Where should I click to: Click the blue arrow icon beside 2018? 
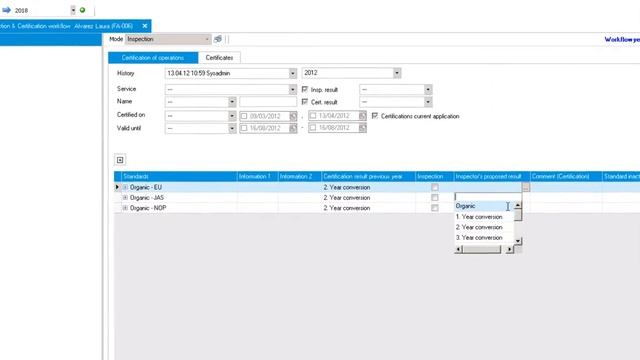pyautogui.click(x=7, y=10)
